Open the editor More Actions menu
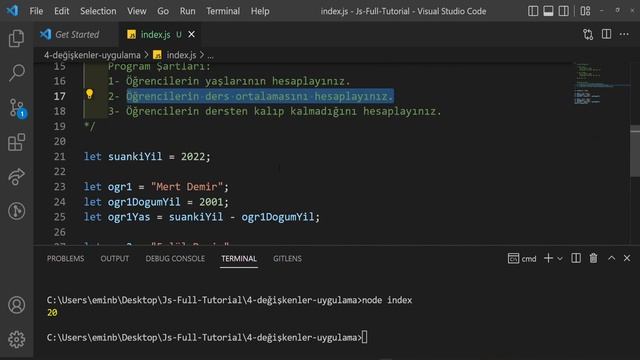The height and width of the screenshot is (360, 640). tap(624, 34)
